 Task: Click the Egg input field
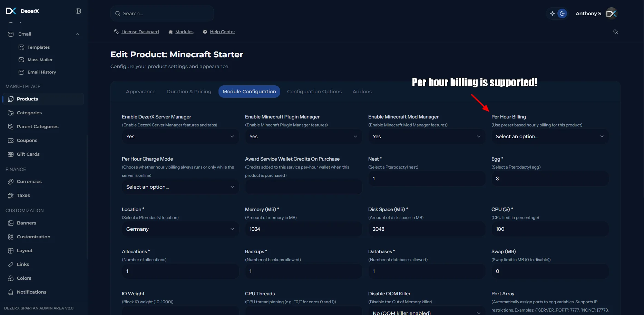pyautogui.click(x=550, y=179)
